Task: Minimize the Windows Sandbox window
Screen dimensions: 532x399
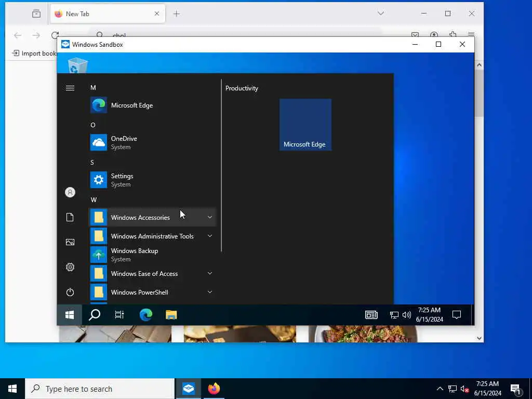Action: click(415, 45)
